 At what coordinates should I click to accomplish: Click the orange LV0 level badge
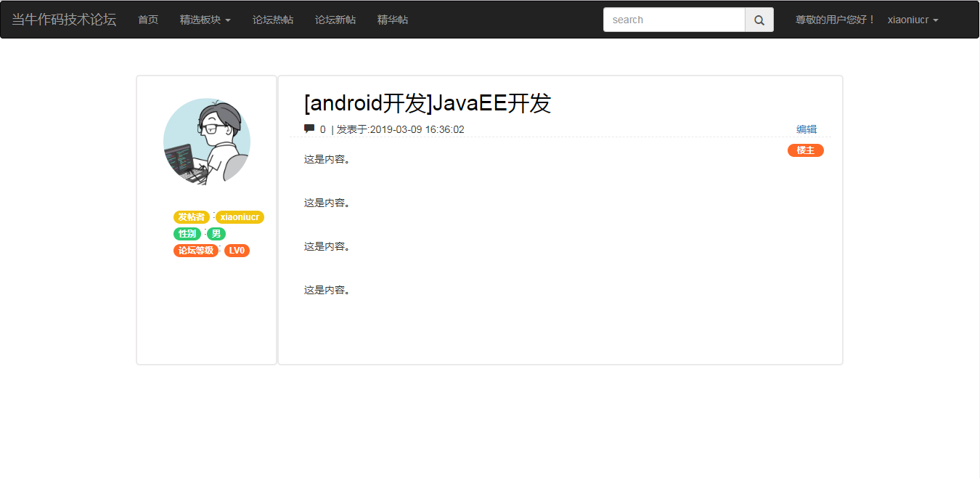point(237,251)
